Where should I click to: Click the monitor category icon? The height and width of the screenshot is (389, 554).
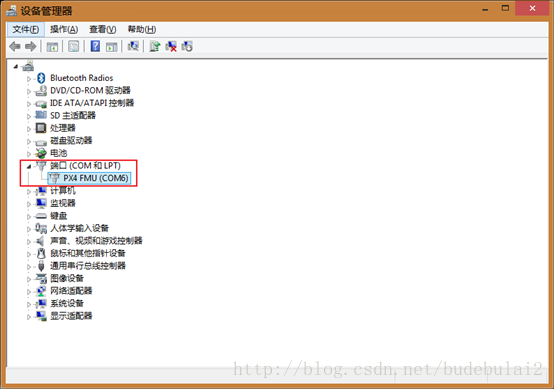pyautogui.click(x=41, y=203)
